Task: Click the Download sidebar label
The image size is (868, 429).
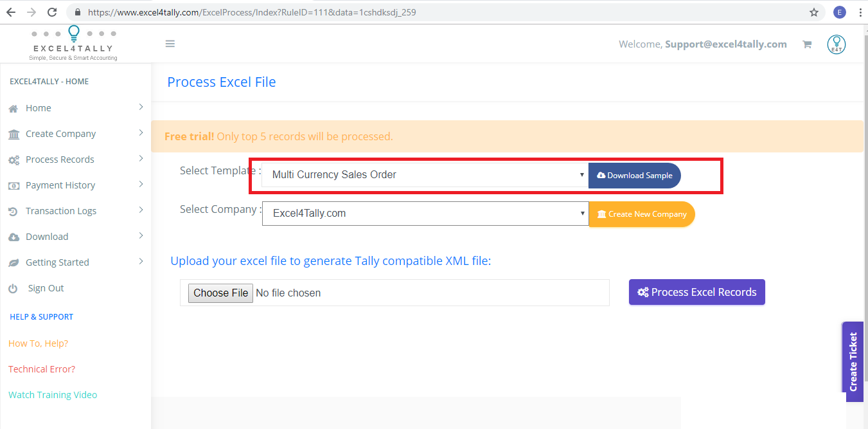Action: [x=47, y=237]
